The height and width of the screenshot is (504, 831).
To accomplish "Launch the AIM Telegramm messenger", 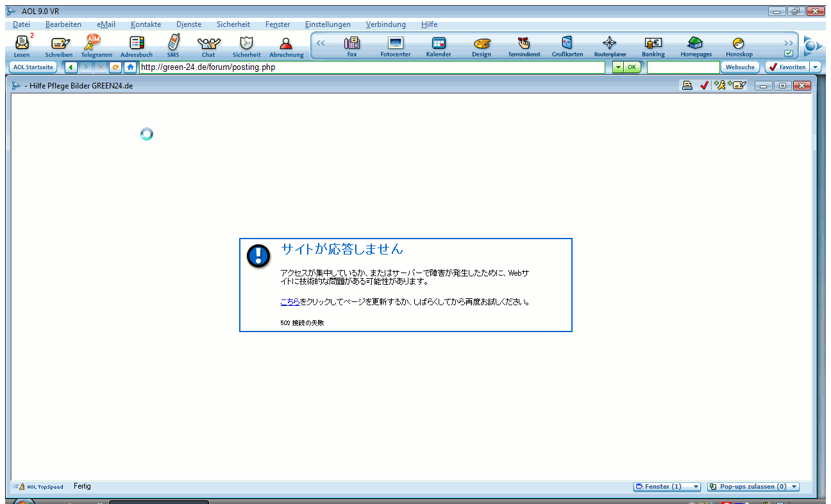I will coord(95,44).
